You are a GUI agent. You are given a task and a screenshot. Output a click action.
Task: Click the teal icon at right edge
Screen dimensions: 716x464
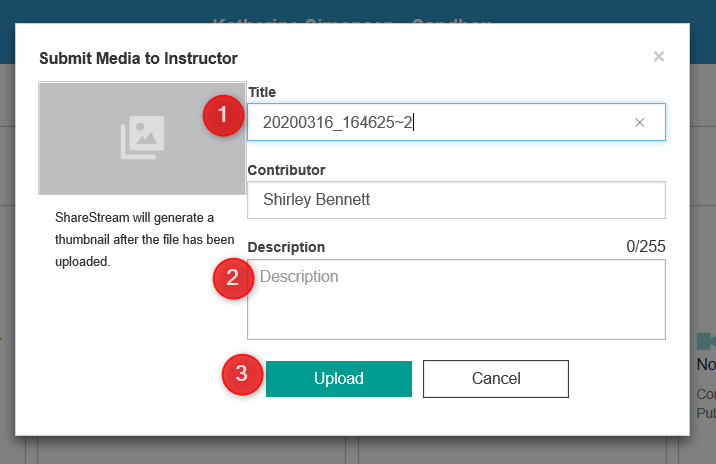pos(707,341)
